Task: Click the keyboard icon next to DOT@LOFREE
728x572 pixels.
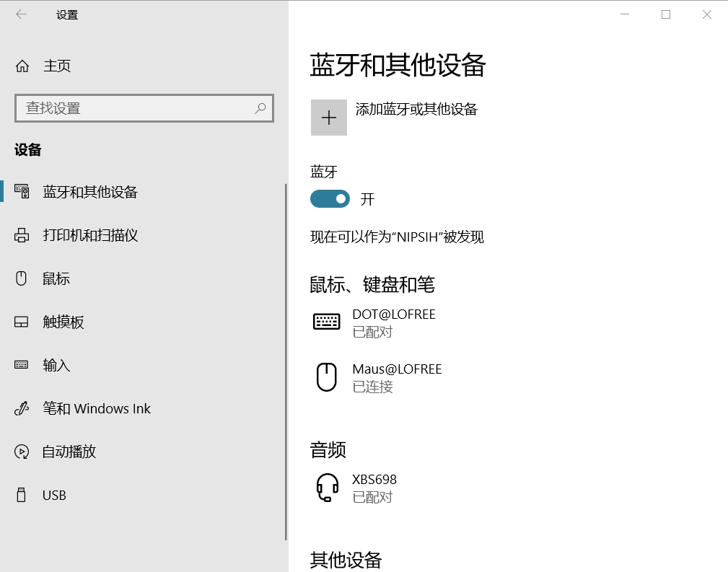Action: (326, 322)
